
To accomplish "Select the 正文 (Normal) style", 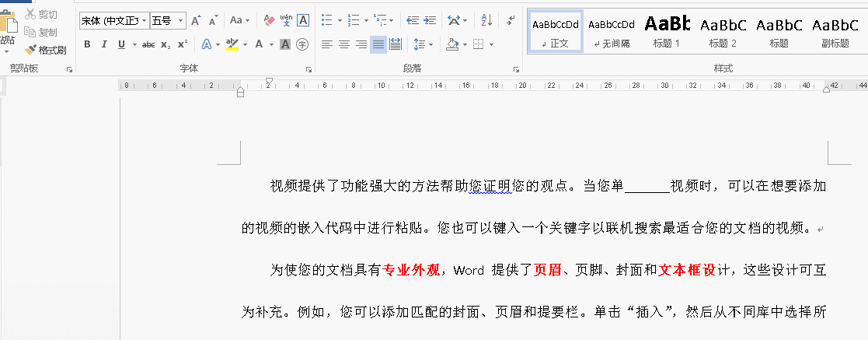I will [556, 32].
